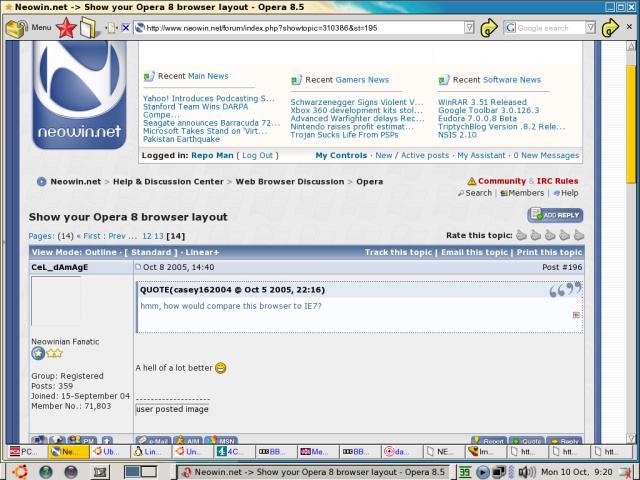Viewport: 640px width, 480px height.
Task: Switch to the PC... page tab
Action: (28, 452)
